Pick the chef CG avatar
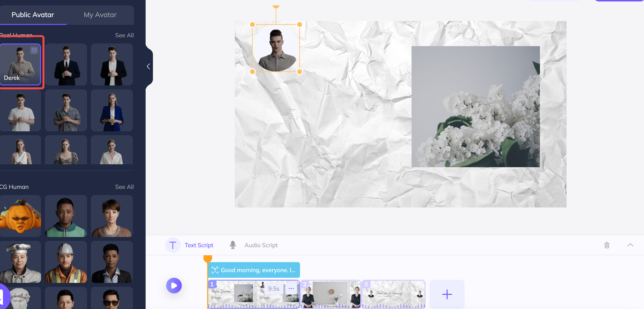This screenshot has height=309, width=644. click(x=20, y=262)
